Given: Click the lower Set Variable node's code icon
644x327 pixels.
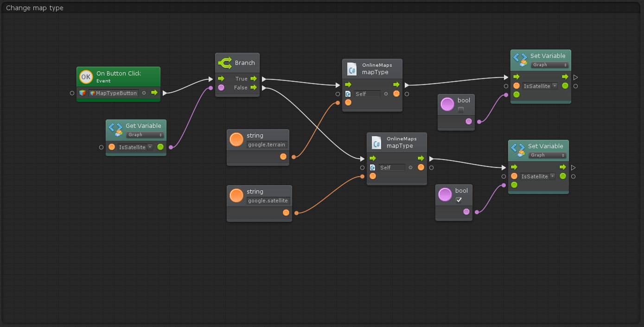Looking at the screenshot, I should point(518,150).
